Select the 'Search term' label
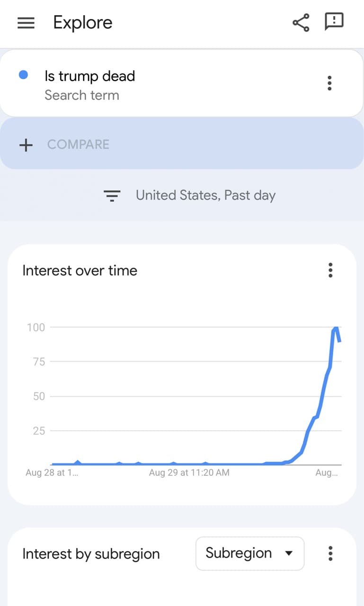Viewport: 364px width, 606px height. click(x=82, y=95)
